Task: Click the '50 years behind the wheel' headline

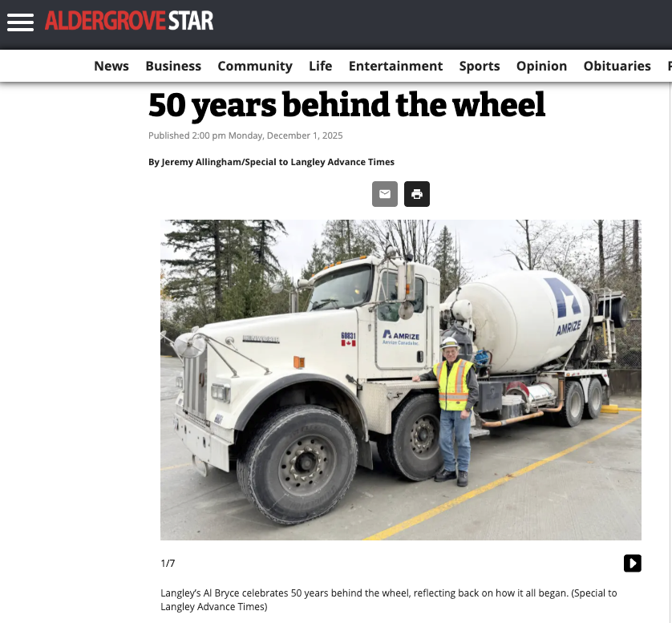Action: point(346,104)
